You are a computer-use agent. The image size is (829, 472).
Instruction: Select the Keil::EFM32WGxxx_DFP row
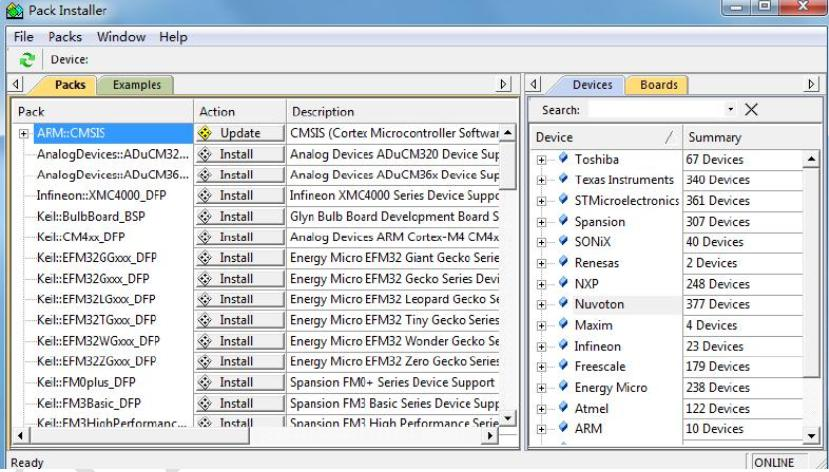[x=98, y=341]
